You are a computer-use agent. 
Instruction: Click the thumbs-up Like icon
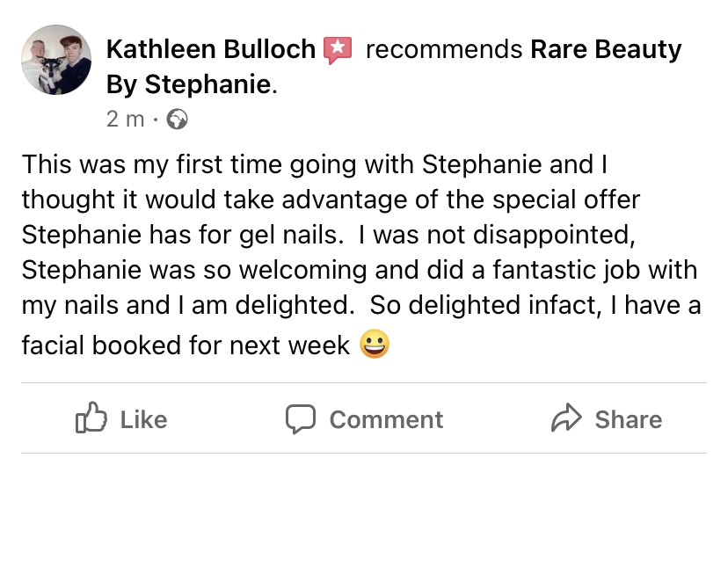91,418
